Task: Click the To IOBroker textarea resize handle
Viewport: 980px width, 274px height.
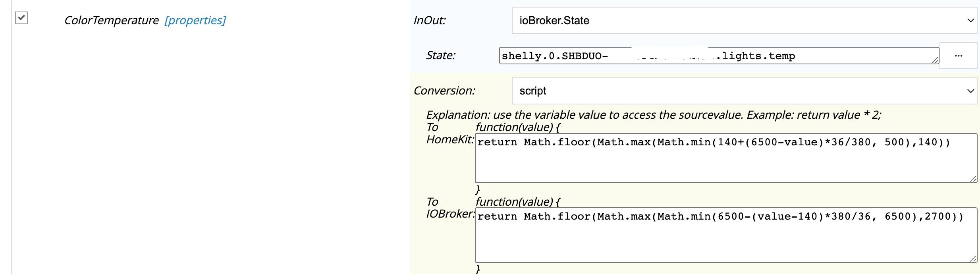Action: point(973,259)
